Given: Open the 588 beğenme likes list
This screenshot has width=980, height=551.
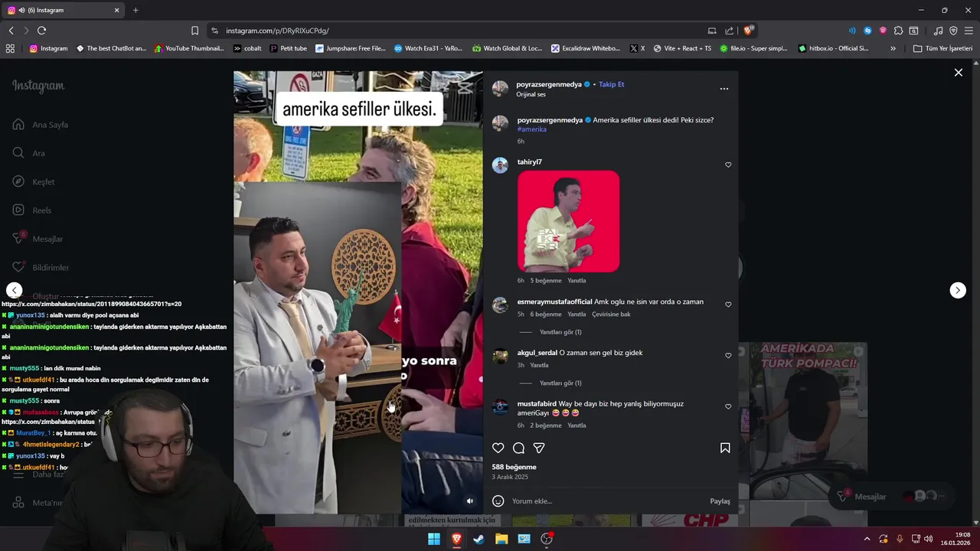Looking at the screenshot, I should click(514, 467).
